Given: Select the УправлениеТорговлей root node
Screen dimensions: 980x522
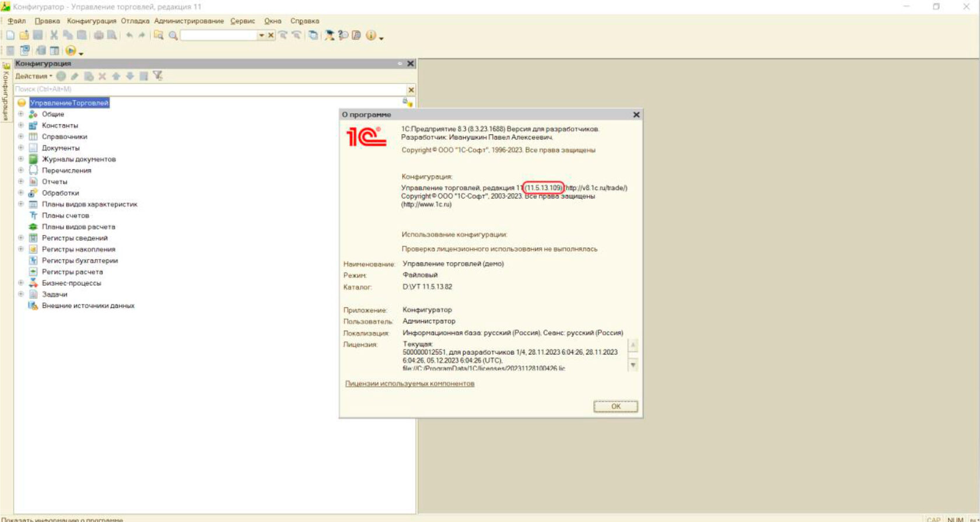Looking at the screenshot, I should (x=69, y=103).
